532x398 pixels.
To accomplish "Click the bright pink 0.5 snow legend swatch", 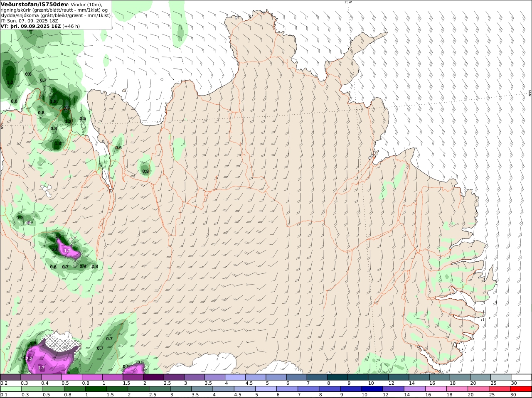I will point(71,377).
